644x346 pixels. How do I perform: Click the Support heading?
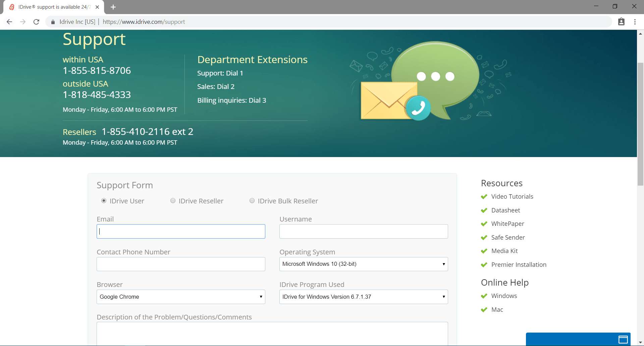coord(94,39)
